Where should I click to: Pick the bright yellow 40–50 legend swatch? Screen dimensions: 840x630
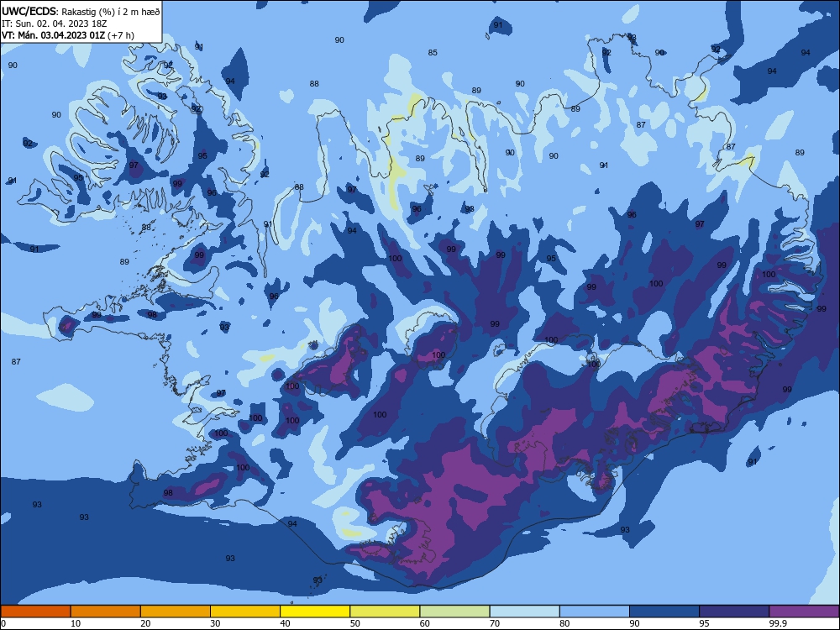pyautogui.click(x=315, y=612)
